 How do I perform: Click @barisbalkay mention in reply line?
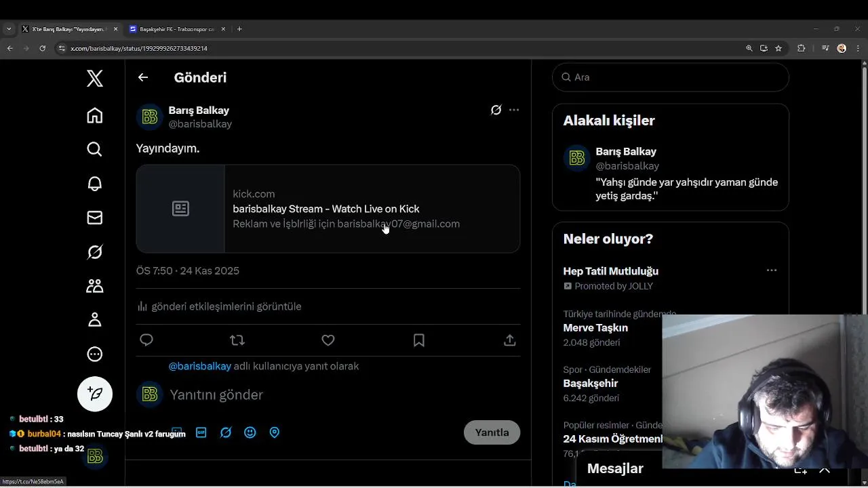(200, 366)
